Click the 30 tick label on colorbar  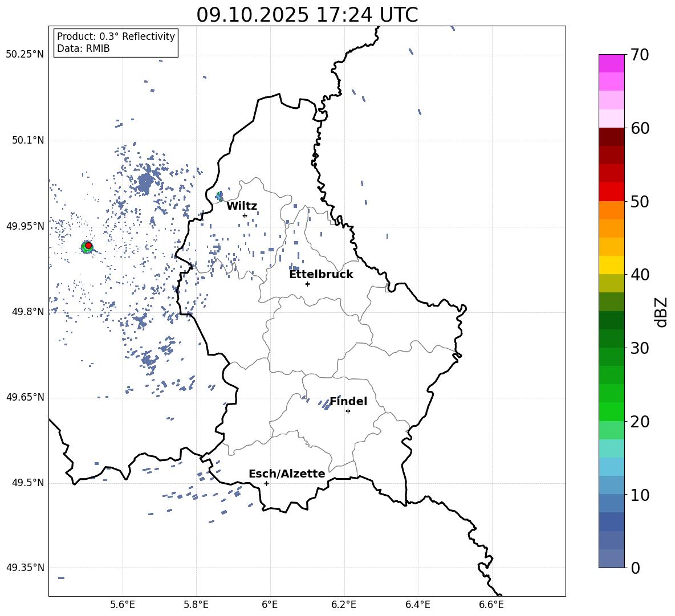click(640, 348)
